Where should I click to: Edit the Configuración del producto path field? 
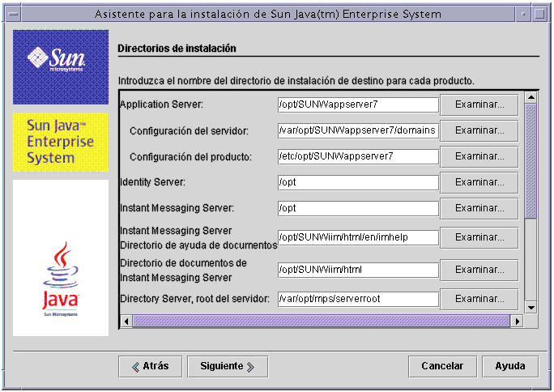358,156
